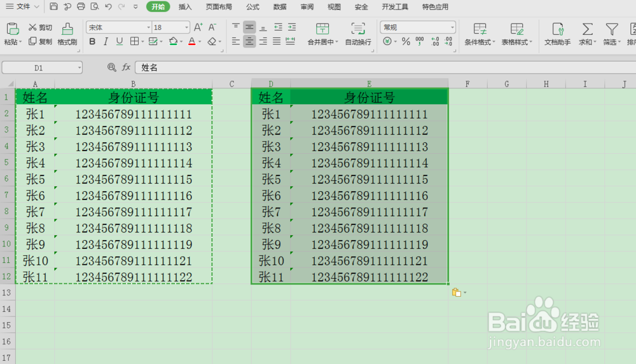Center text horizontally
This screenshot has width=636, height=364.
point(249,41)
